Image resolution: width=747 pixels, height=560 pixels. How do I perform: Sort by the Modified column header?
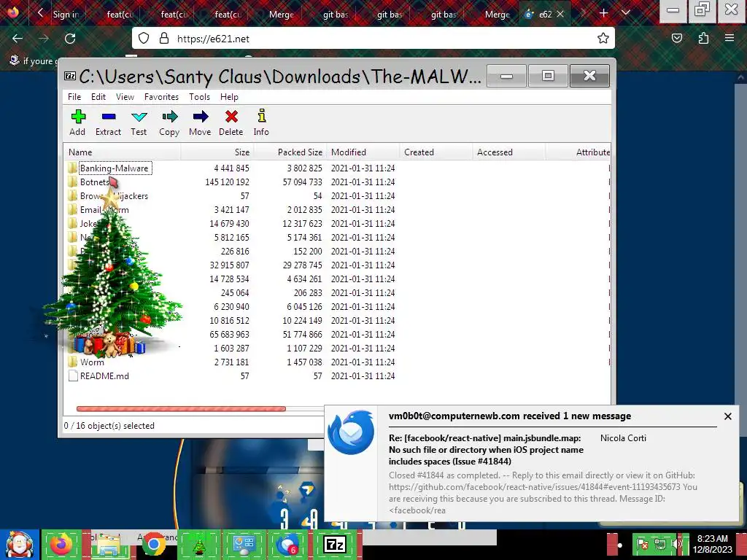363,152
